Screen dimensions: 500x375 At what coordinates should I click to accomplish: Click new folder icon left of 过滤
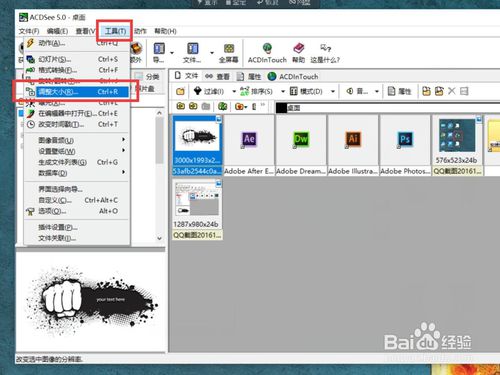pos(180,91)
